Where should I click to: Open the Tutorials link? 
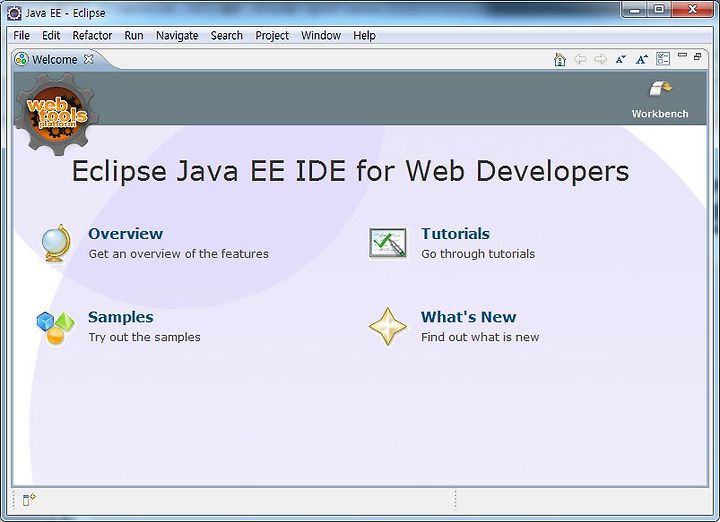(x=455, y=234)
